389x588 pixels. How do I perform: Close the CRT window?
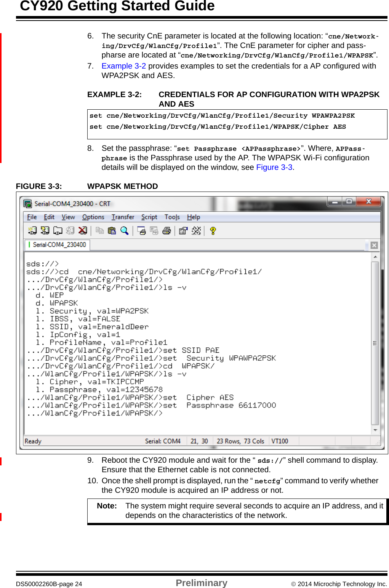click(368, 201)
